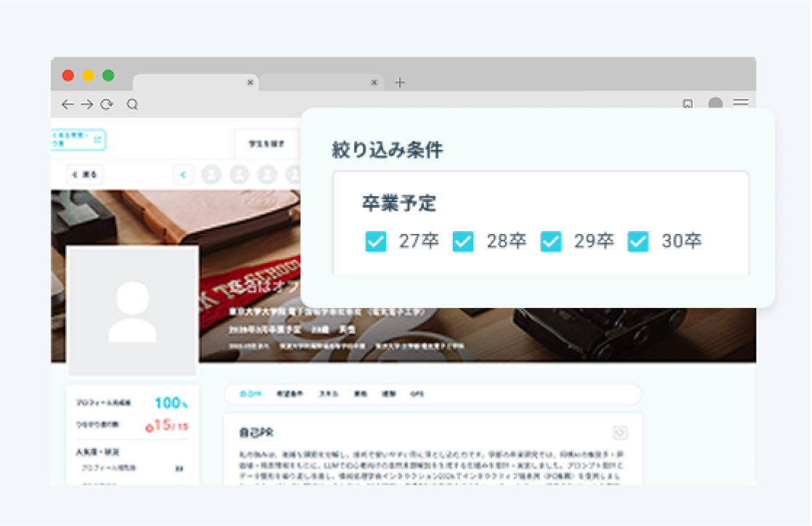Click the heart favorite icon in 自己PR card
This screenshot has width=812, height=526.
tap(620, 432)
